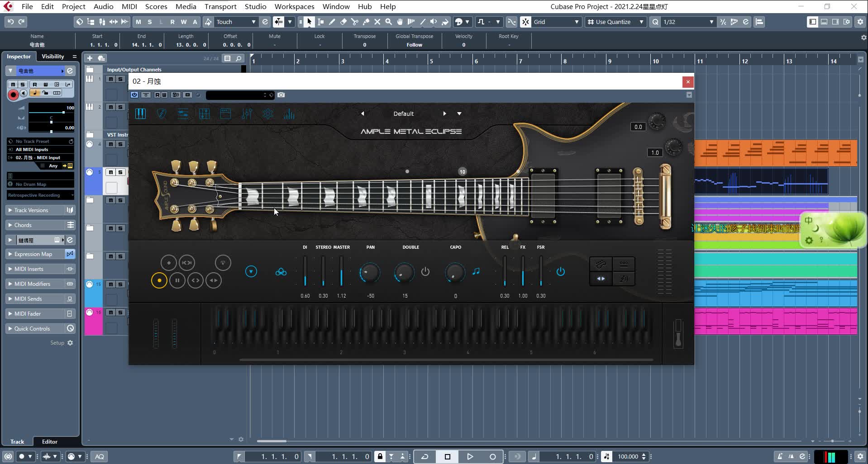The height and width of the screenshot is (464, 868).
Task: Click the Undo arrow in the toolbar
Action: (x=10, y=22)
